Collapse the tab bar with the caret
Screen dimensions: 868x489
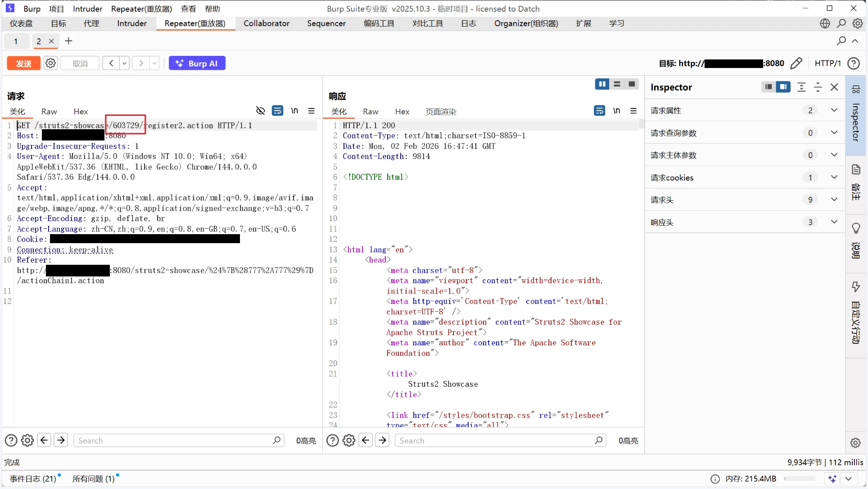[855, 41]
